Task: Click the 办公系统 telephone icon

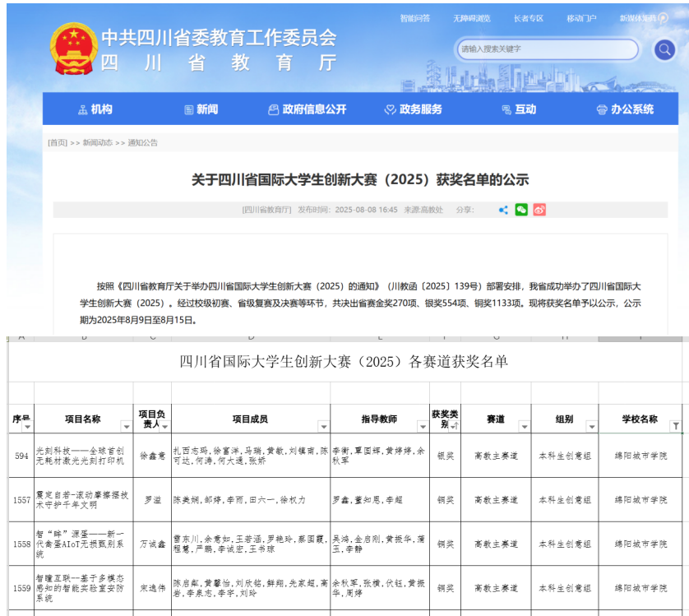Action: click(602, 109)
